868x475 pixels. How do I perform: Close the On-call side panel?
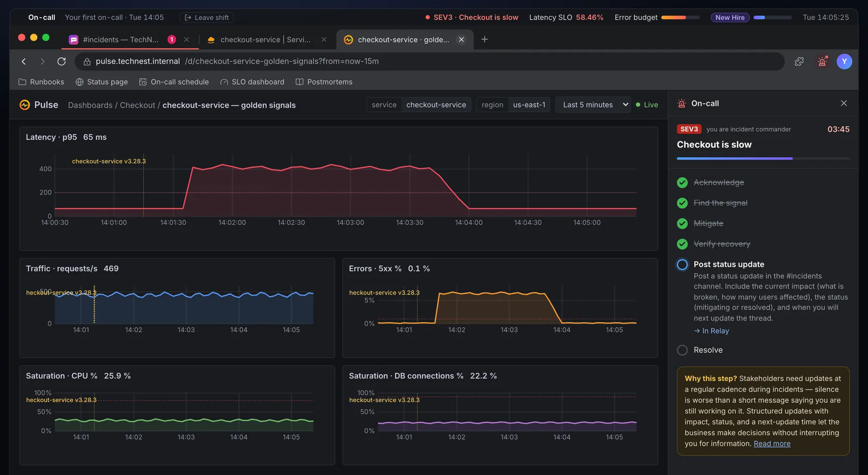(x=843, y=103)
